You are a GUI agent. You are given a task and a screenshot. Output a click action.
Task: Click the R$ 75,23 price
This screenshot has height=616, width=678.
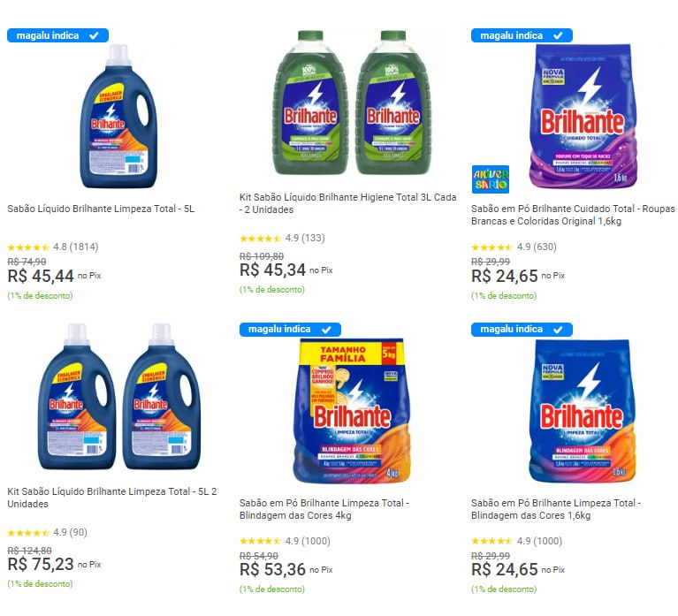(x=41, y=565)
